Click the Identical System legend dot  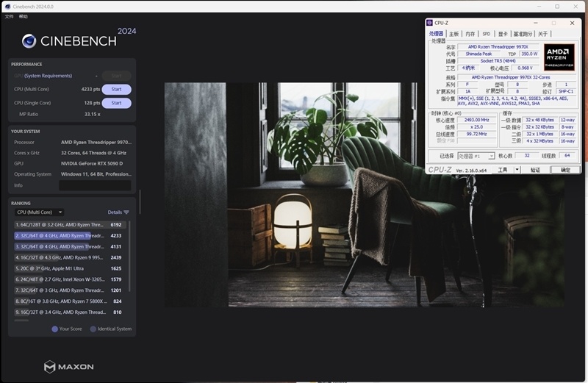coord(93,329)
